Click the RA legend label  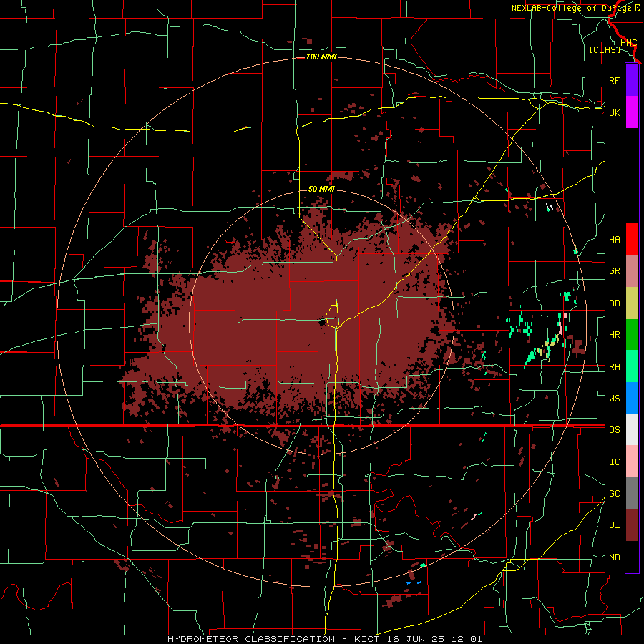pyautogui.click(x=614, y=367)
